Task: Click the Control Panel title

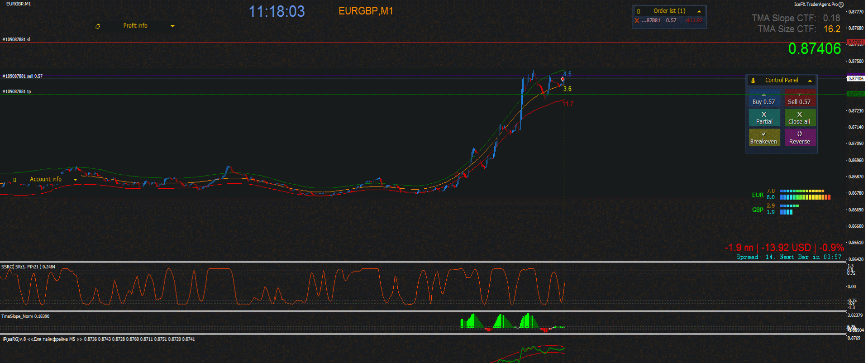Action: (x=782, y=80)
